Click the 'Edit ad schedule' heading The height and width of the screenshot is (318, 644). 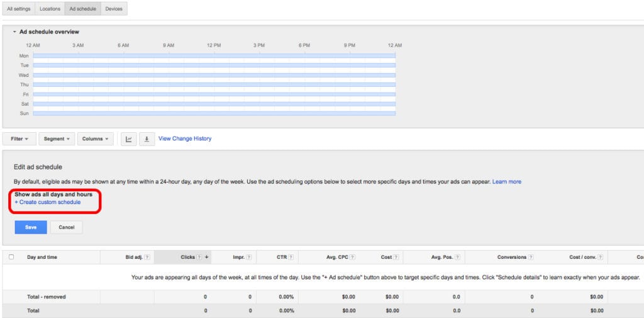tap(38, 167)
